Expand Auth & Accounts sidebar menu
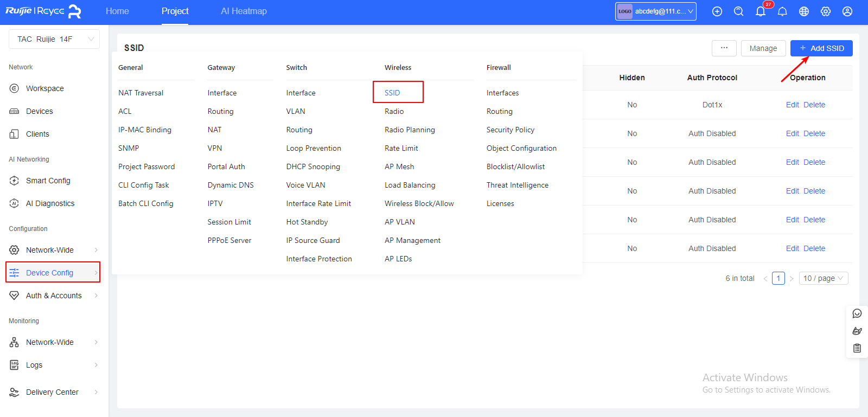The image size is (868, 417). (x=54, y=296)
